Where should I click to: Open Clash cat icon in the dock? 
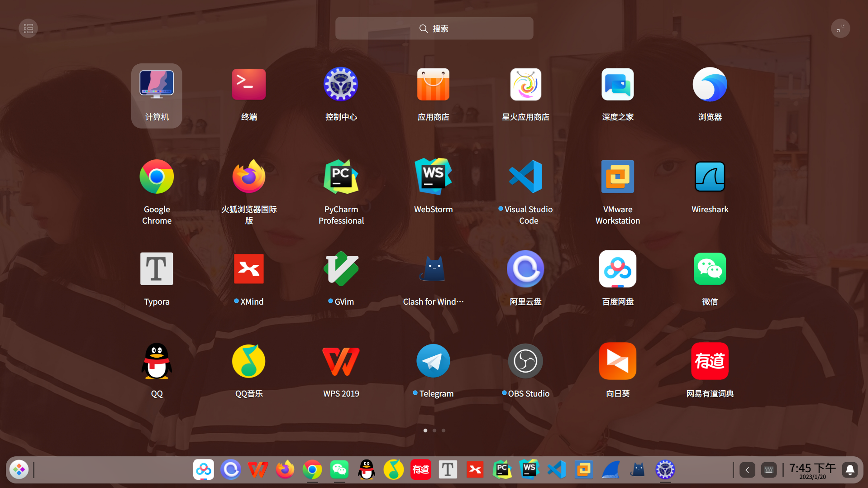click(638, 470)
